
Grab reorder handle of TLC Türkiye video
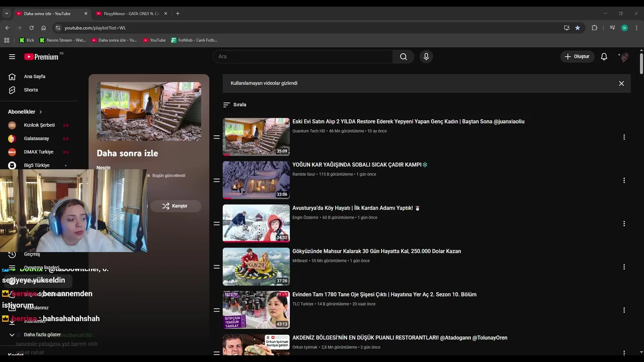coord(217,310)
